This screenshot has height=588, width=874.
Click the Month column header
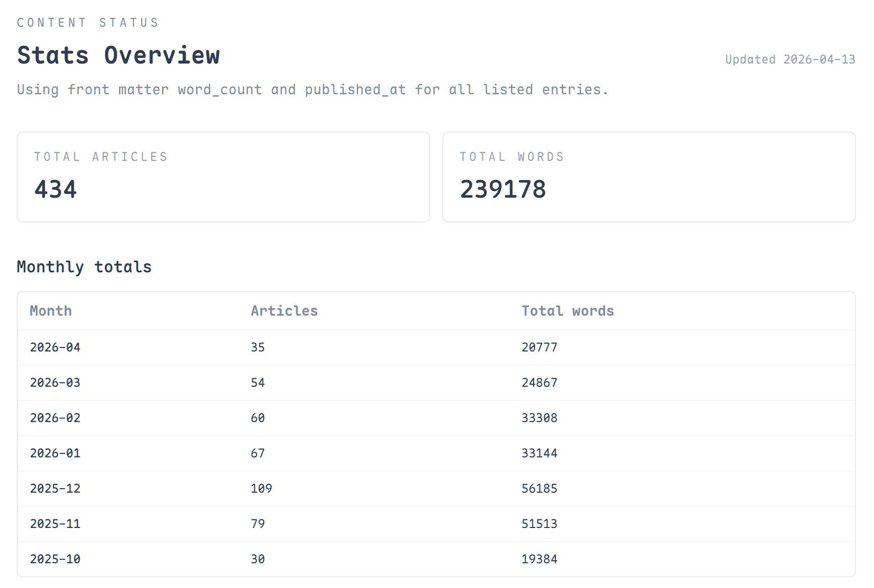coord(51,311)
